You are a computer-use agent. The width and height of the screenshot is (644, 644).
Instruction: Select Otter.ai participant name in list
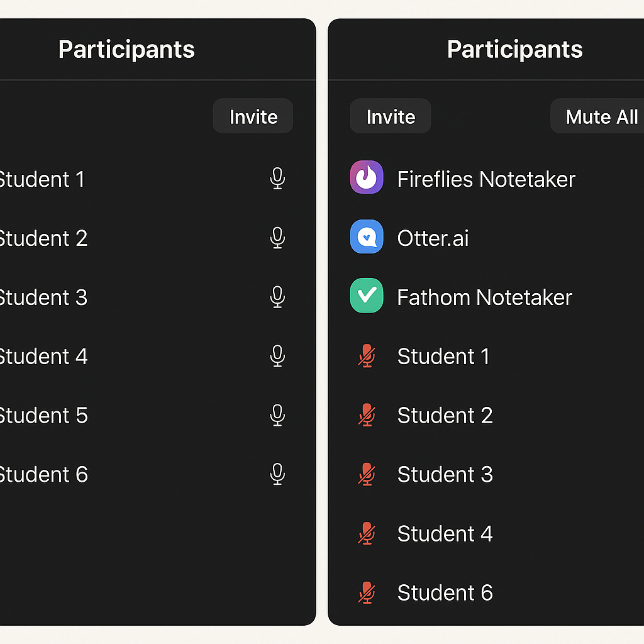[433, 238]
